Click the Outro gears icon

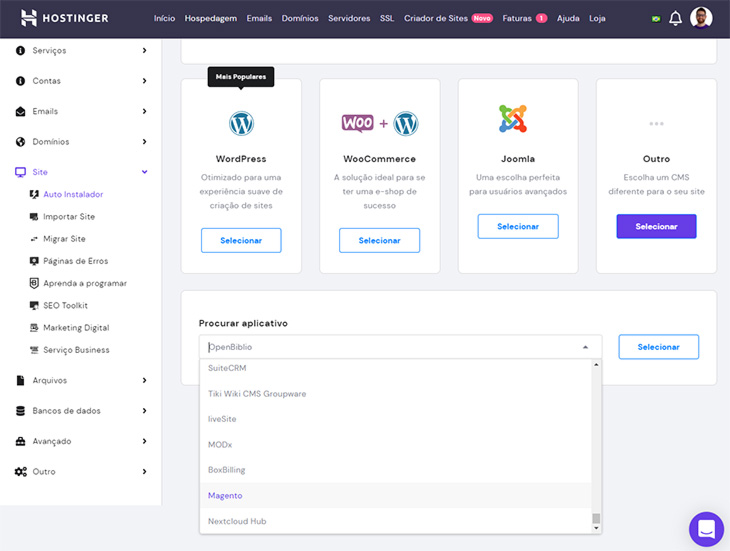click(x=20, y=471)
